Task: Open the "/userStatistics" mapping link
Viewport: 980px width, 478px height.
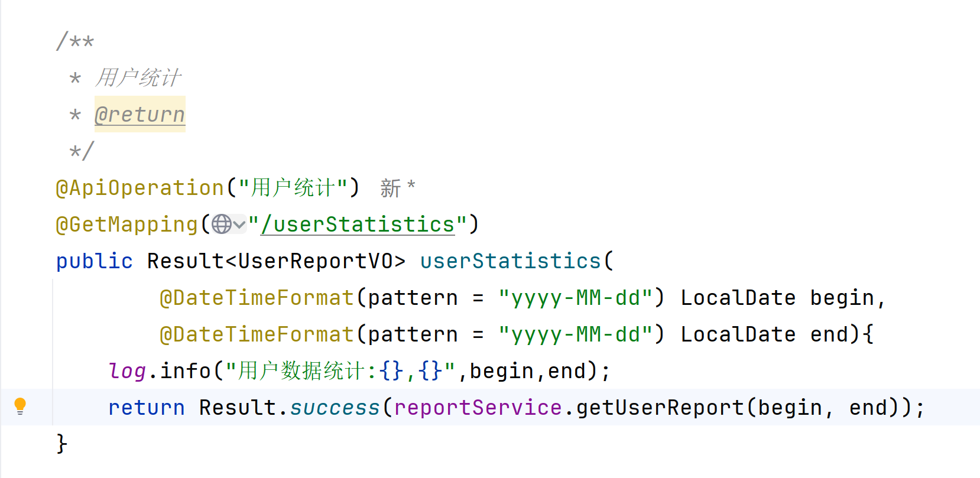Action: [x=358, y=225]
